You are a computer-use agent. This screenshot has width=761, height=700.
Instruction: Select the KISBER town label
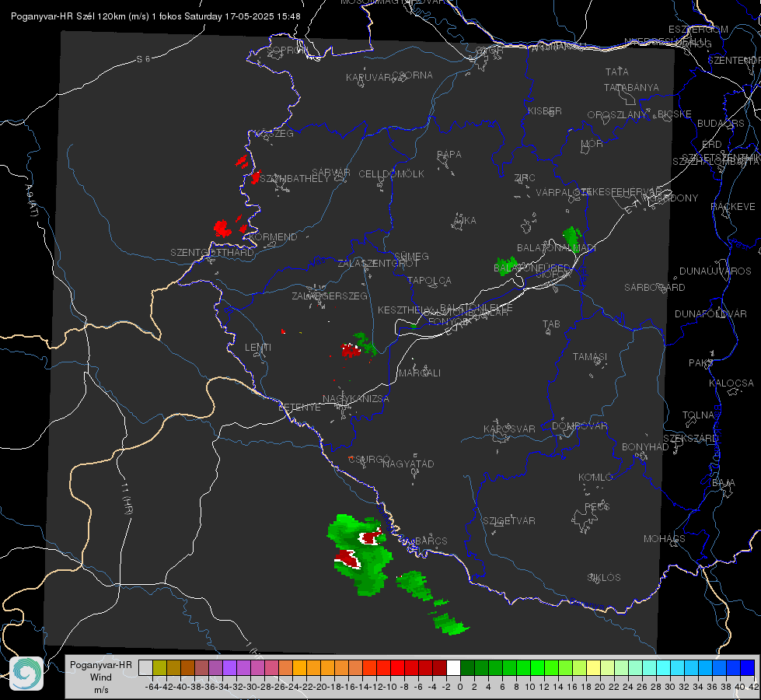click(x=545, y=110)
